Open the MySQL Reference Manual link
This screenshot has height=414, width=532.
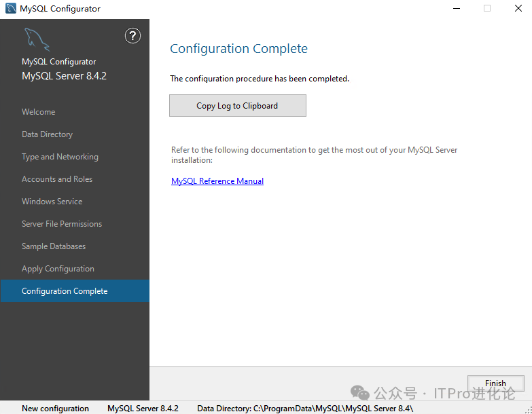click(217, 181)
